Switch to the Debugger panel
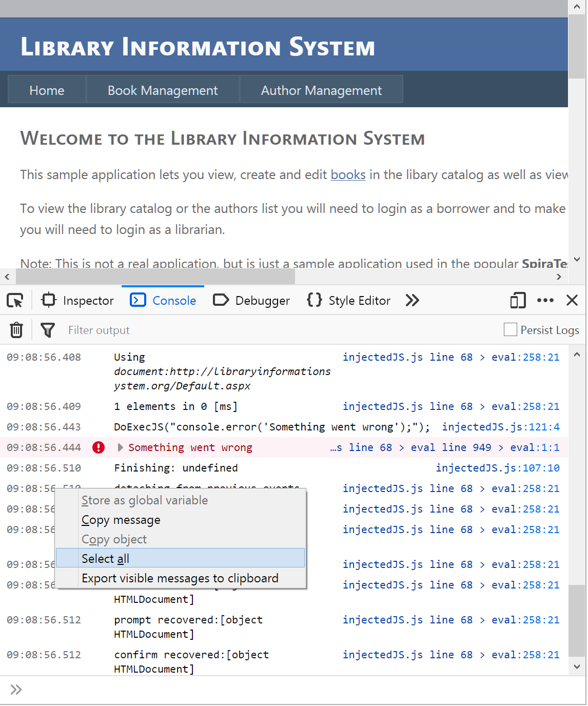This screenshot has height=706, width=588. point(251,300)
